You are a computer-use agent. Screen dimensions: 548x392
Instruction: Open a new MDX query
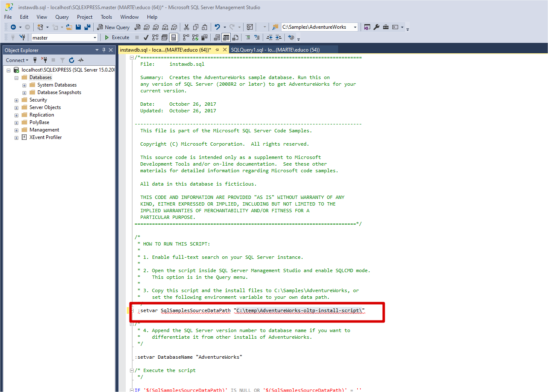coord(147,27)
